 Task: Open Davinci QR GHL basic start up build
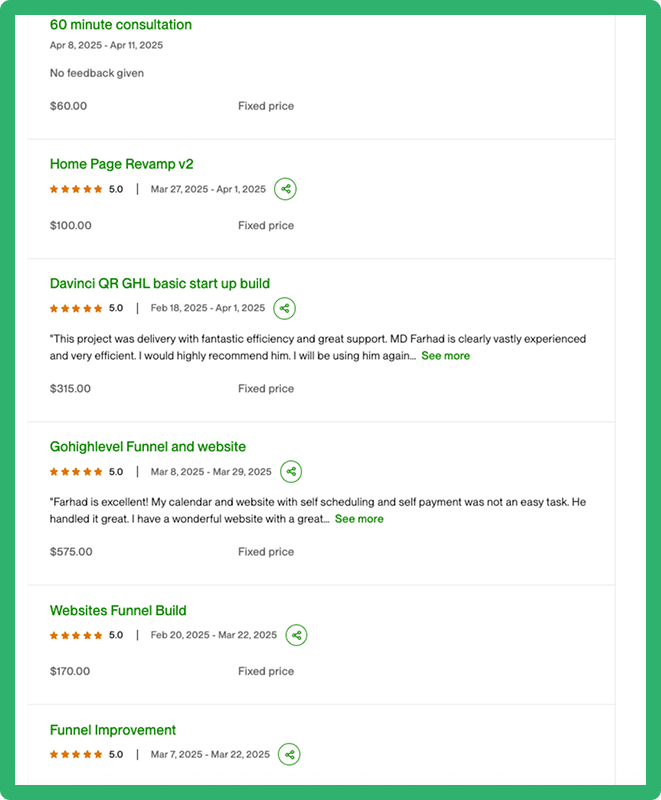(x=160, y=284)
